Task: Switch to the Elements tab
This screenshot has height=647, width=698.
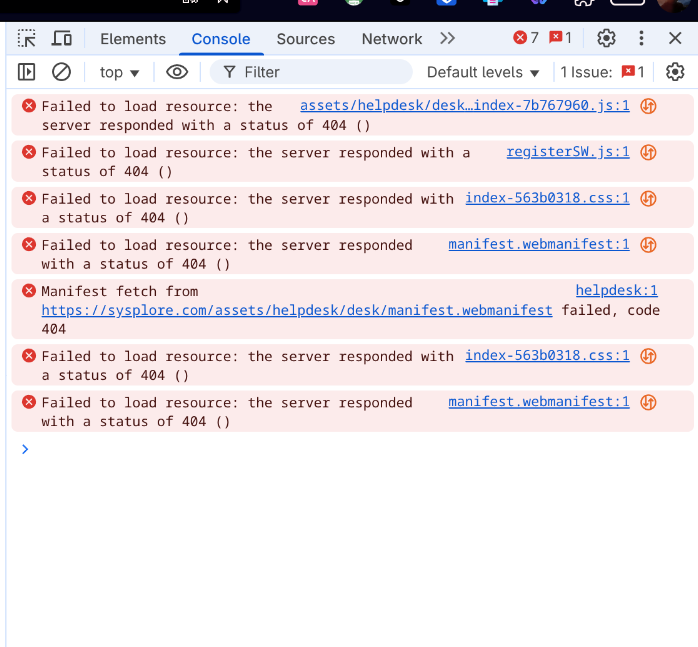Action: (x=133, y=39)
